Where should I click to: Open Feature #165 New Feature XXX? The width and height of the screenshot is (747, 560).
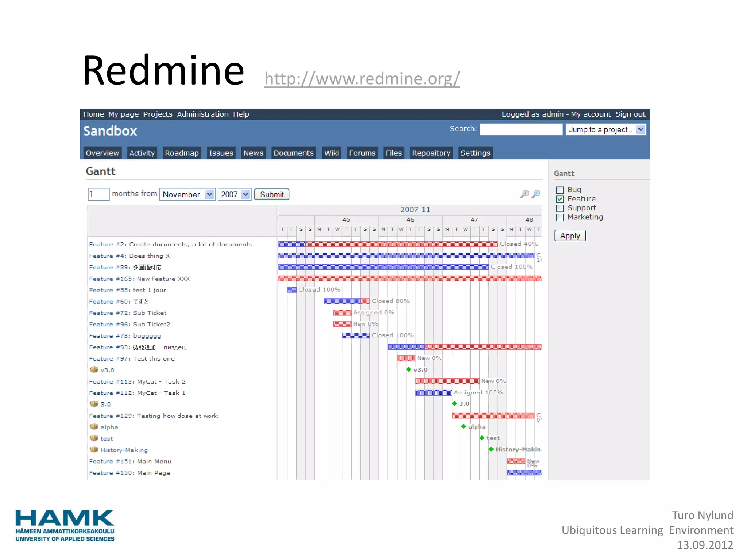139,279
